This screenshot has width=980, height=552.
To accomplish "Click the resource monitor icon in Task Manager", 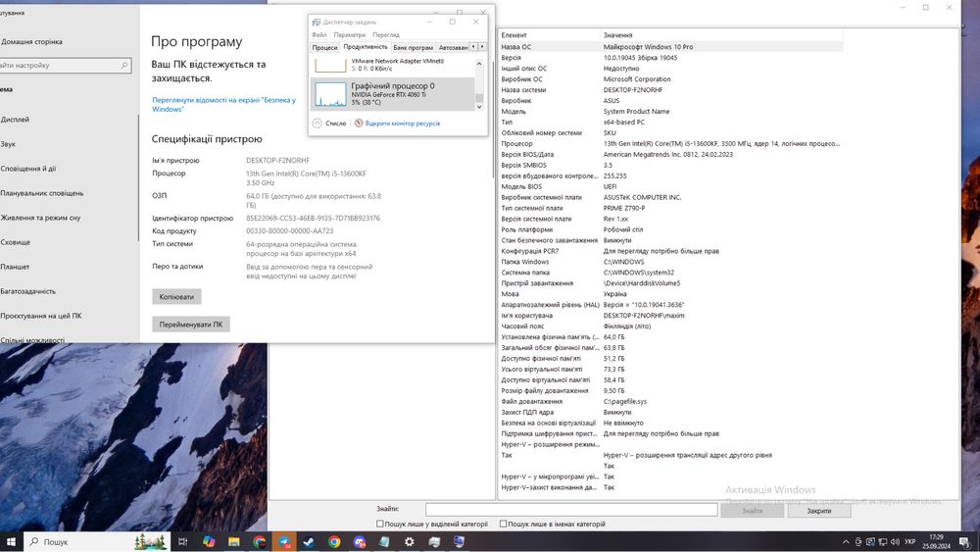I will 359,124.
